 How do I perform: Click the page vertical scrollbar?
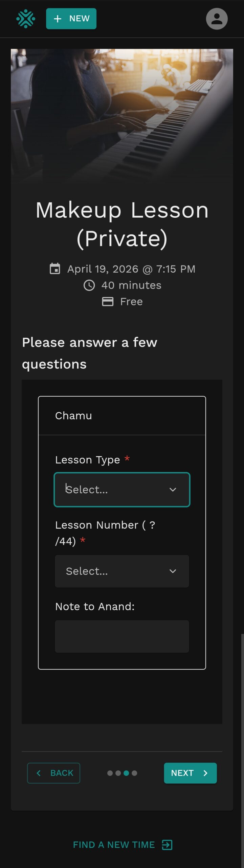pyautogui.click(x=242, y=746)
